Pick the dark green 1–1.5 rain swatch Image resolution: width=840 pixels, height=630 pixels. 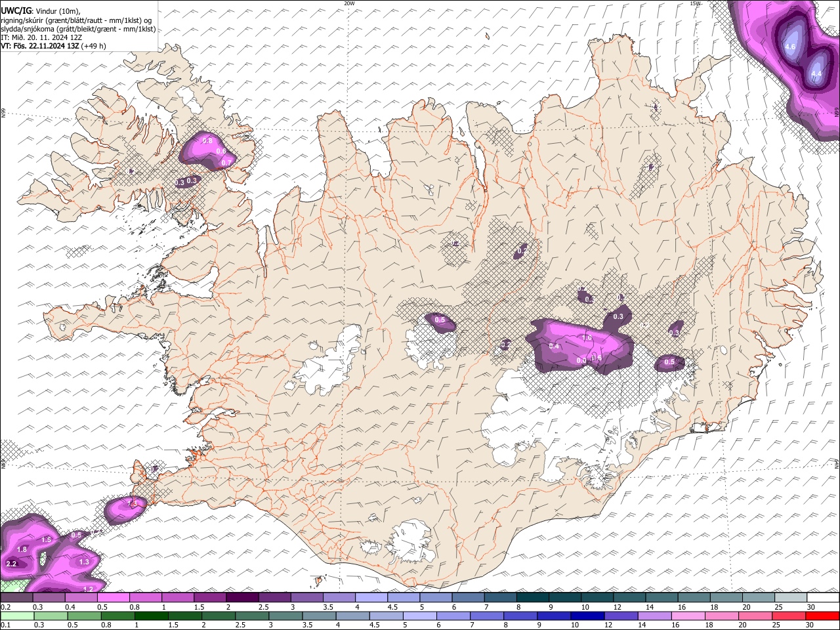pos(151,616)
